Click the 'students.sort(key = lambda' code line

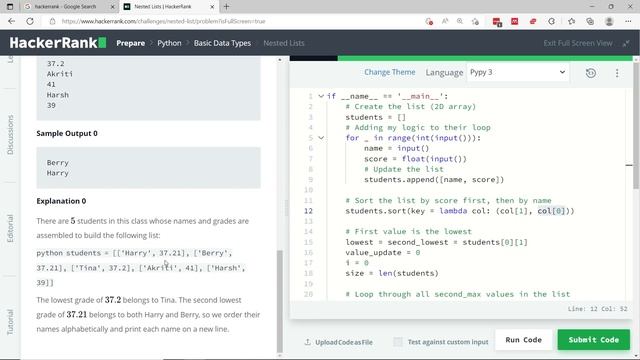pos(460,211)
